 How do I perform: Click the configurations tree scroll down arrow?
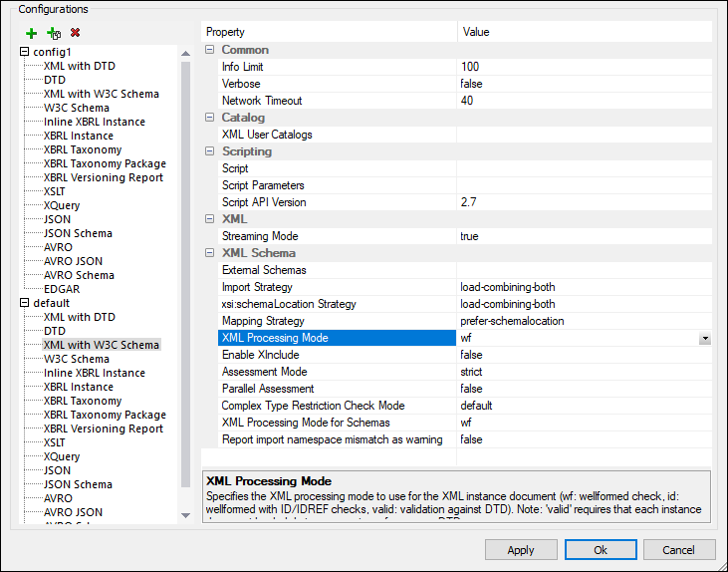click(185, 515)
